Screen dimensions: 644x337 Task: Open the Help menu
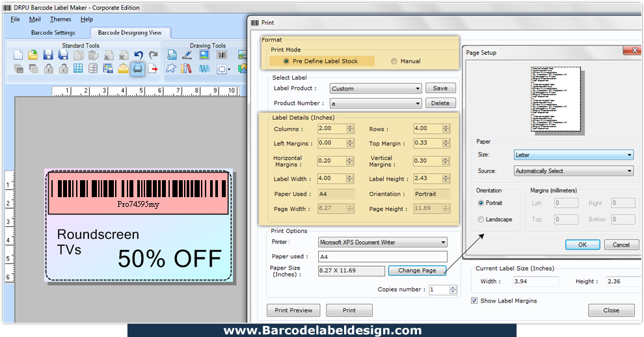87,20
